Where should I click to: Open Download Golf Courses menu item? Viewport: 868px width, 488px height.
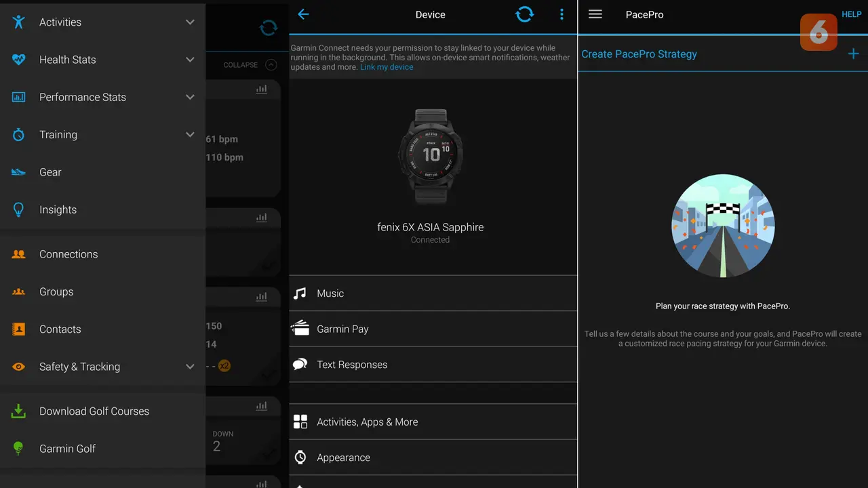102,411
